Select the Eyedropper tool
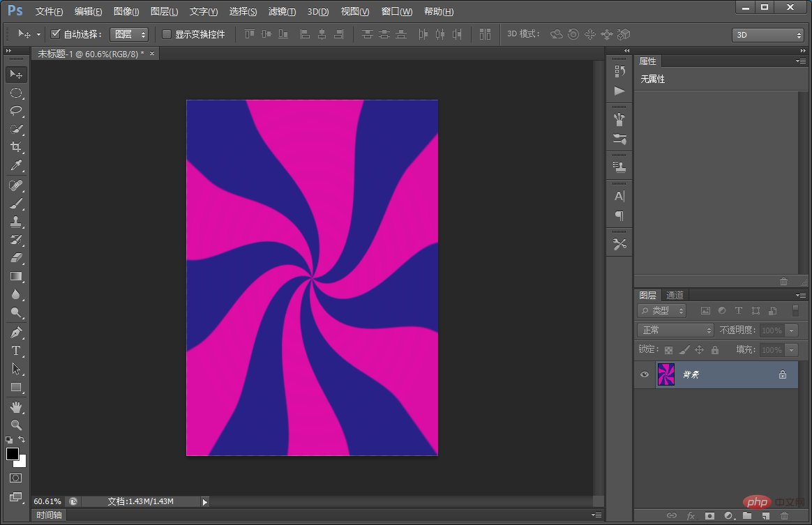The image size is (812, 525). (16, 165)
